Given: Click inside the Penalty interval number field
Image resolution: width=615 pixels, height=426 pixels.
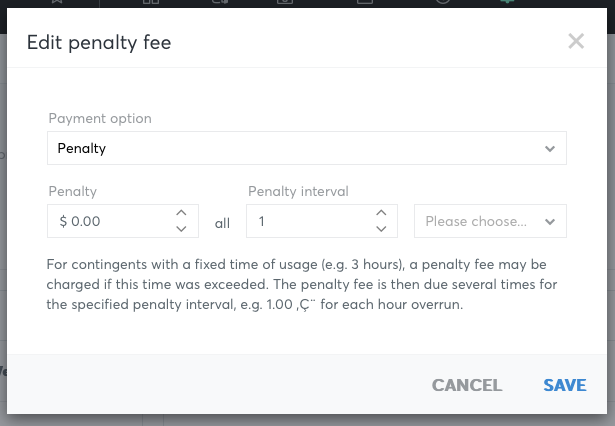Looking at the screenshot, I should coord(312,221).
